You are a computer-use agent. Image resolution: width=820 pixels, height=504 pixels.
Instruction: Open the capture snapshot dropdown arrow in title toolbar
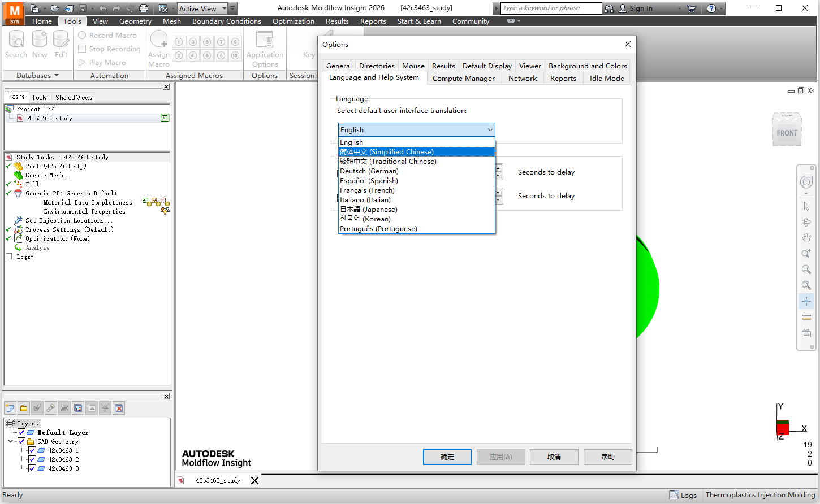coord(173,8)
